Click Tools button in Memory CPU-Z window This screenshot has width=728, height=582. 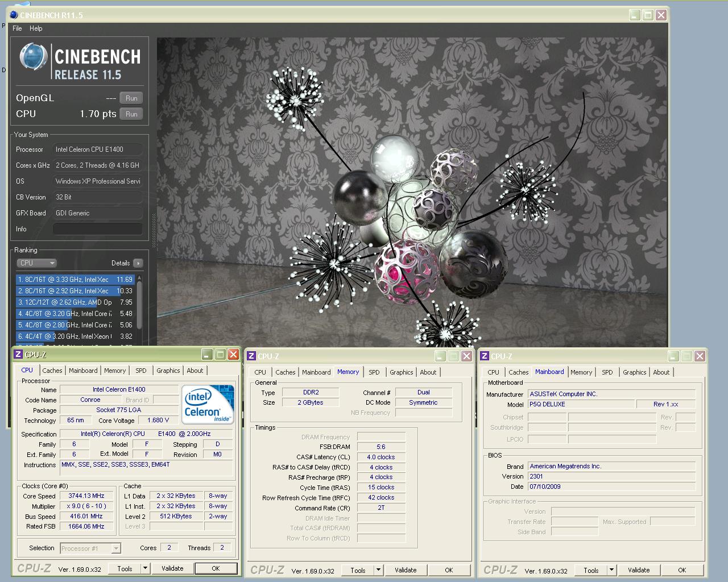358,570
